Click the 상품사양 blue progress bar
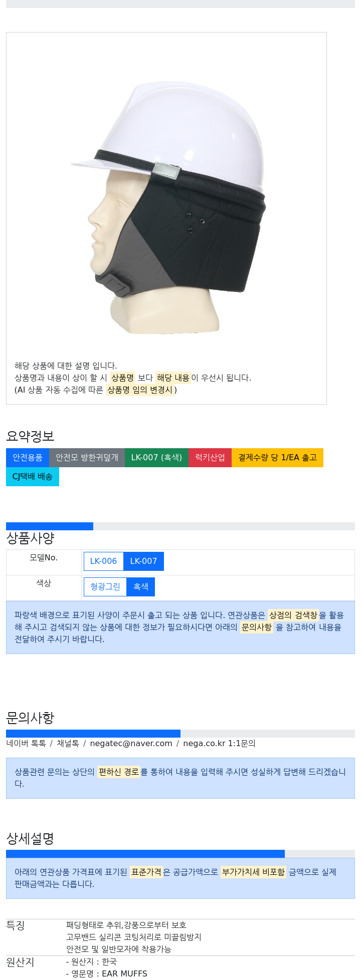The height and width of the screenshot is (980, 361). pos(50,526)
